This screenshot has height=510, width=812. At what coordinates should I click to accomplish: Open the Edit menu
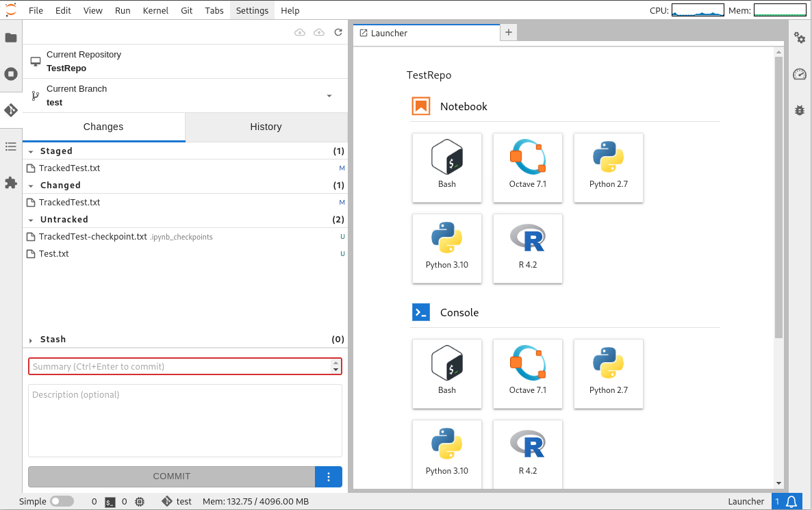[63, 10]
